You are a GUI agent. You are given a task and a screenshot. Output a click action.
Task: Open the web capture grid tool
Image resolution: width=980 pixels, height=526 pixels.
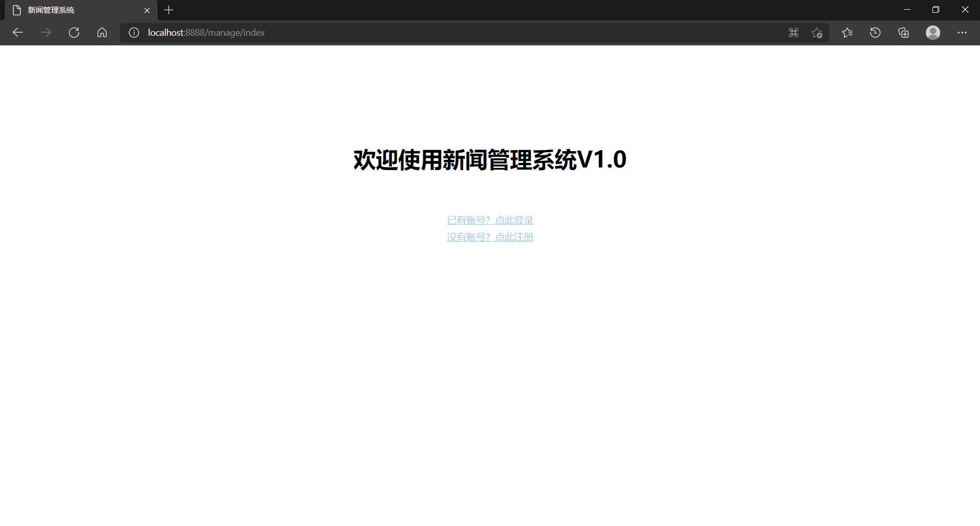[793, 32]
